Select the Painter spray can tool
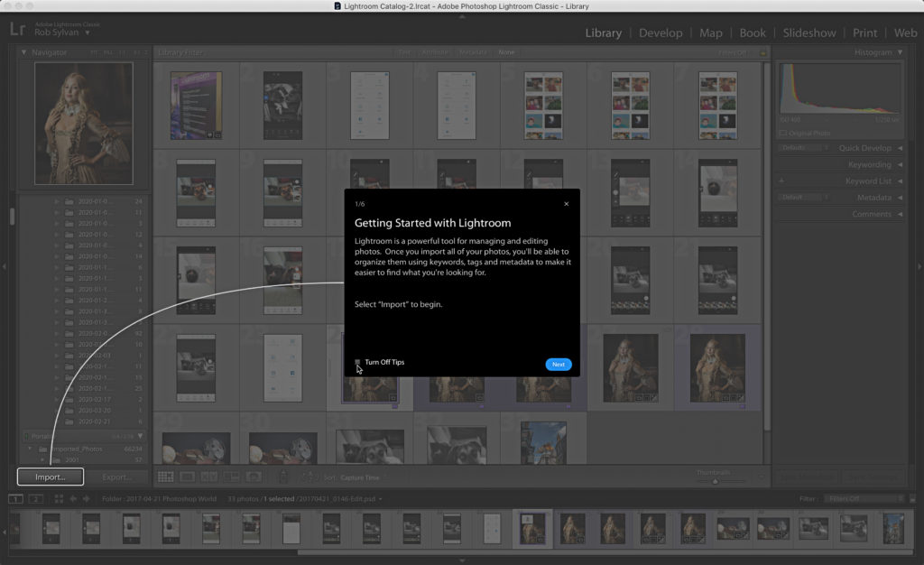Image resolution: width=924 pixels, height=565 pixels. (x=283, y=477)
